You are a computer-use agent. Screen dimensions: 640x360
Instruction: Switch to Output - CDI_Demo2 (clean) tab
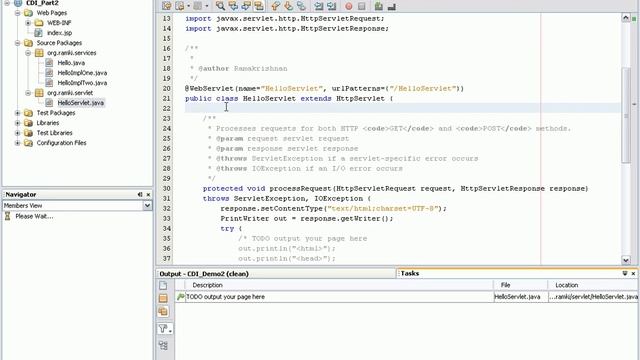[x=204, y=274]
